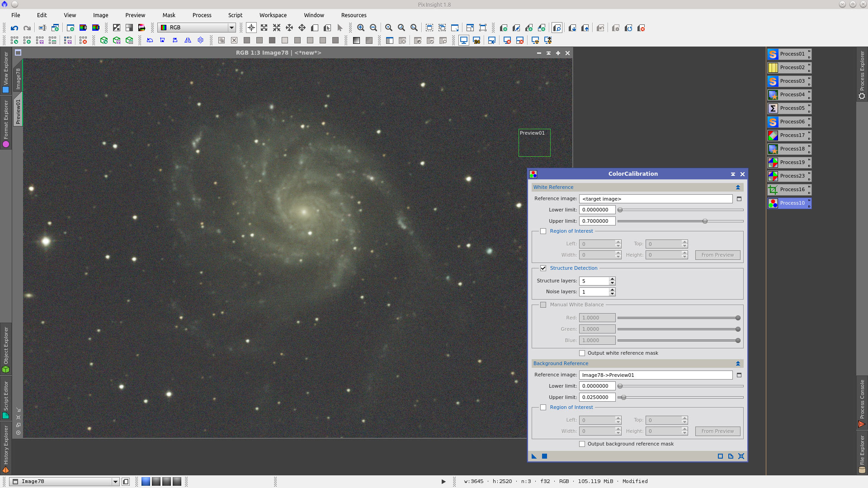Open the RGB channel selector dropdown
Screen dimensions: 868x488
(231, 28)
